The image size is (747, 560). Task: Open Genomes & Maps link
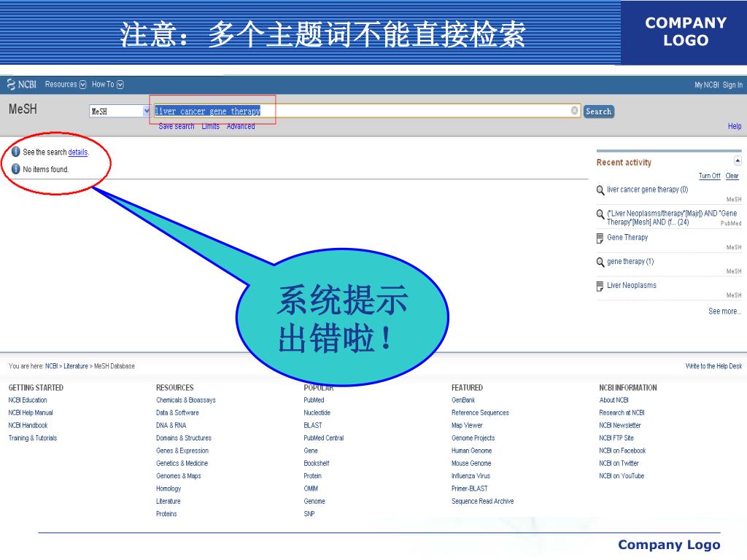click(178, 475)
